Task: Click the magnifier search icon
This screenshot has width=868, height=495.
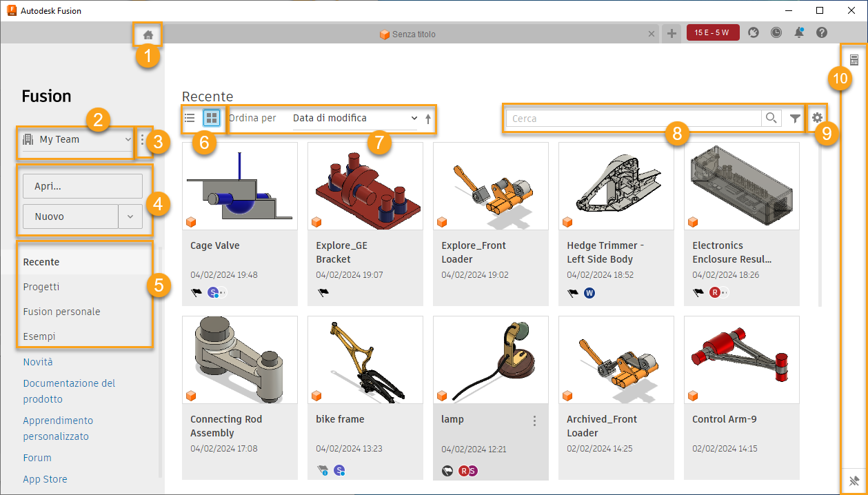Action: [771, 119]
